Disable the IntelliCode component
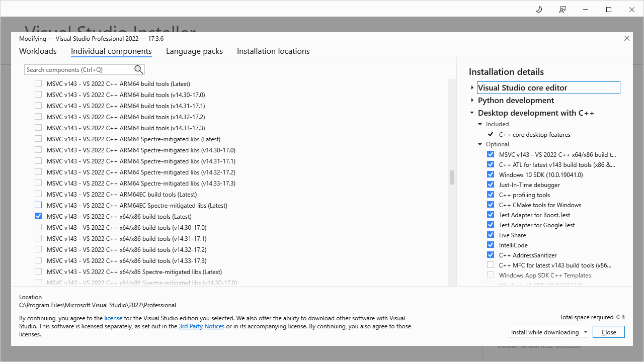This screenshot has height=362, width=644. point(491,244)
